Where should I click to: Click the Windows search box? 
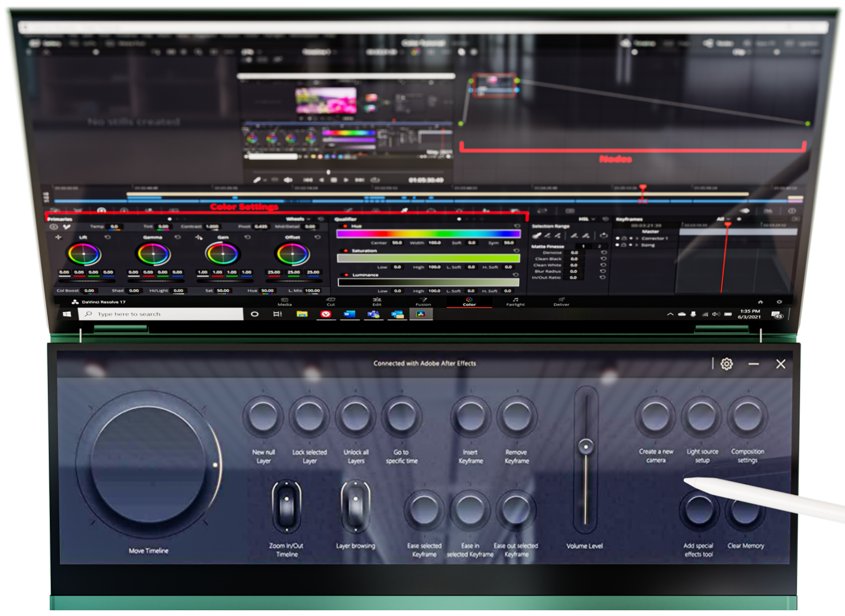[x=161, y=314]
